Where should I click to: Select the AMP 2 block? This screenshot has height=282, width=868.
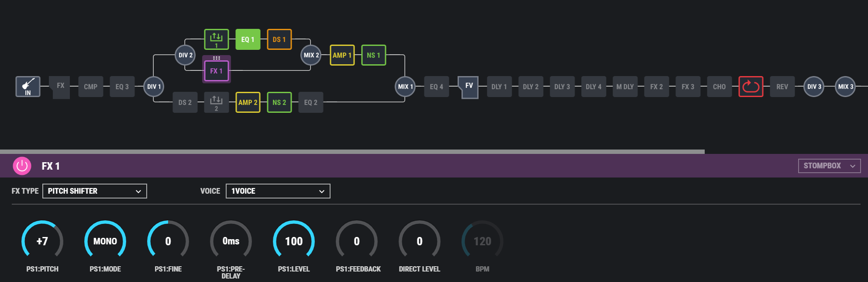tap(248, 102)
